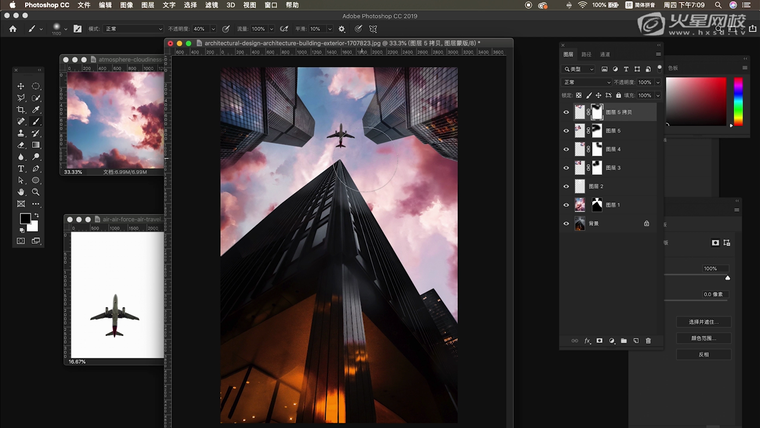The image size is (760, 428).
Task: Add layer mask from Layers panel footer
Action: pyautogui.click(x=599, y=341)
